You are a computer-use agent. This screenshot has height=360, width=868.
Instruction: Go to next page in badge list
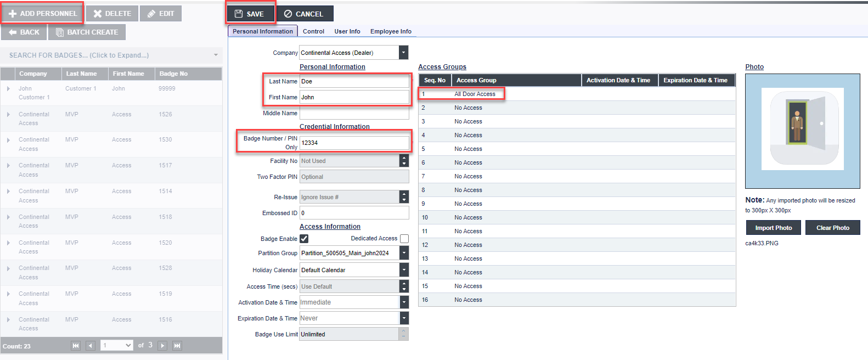coord(162,346)
